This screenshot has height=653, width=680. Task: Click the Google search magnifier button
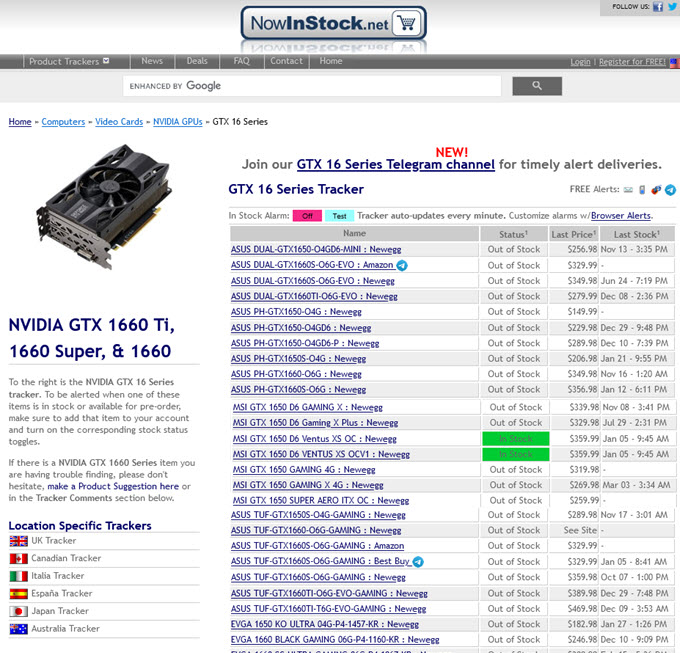click(537, 86)
